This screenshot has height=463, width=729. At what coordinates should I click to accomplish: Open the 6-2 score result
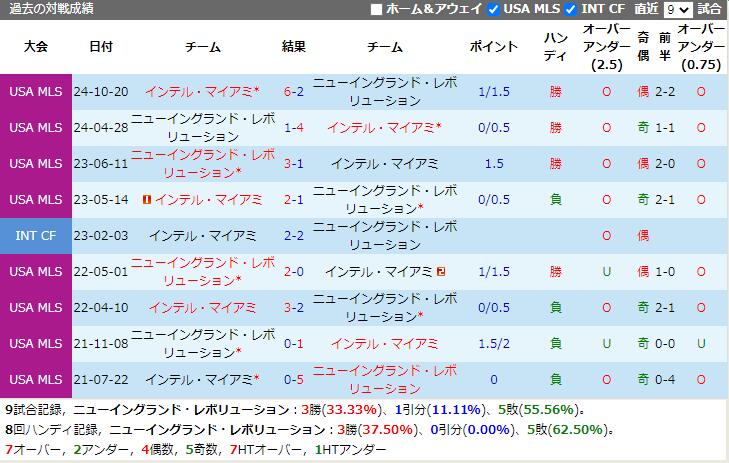pyautogui.click(x=294, y=92)
